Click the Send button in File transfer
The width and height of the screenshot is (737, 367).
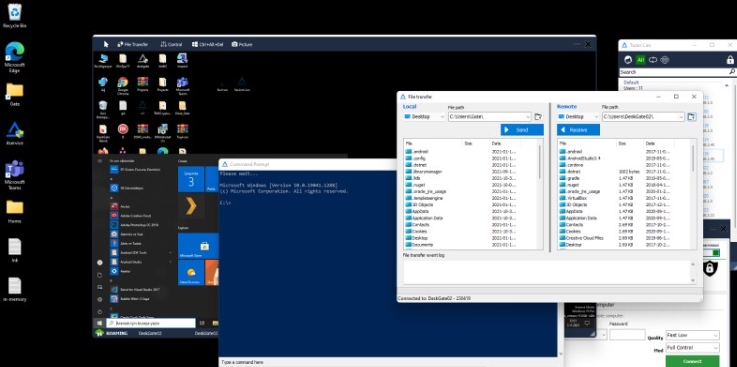coord(522,130)
